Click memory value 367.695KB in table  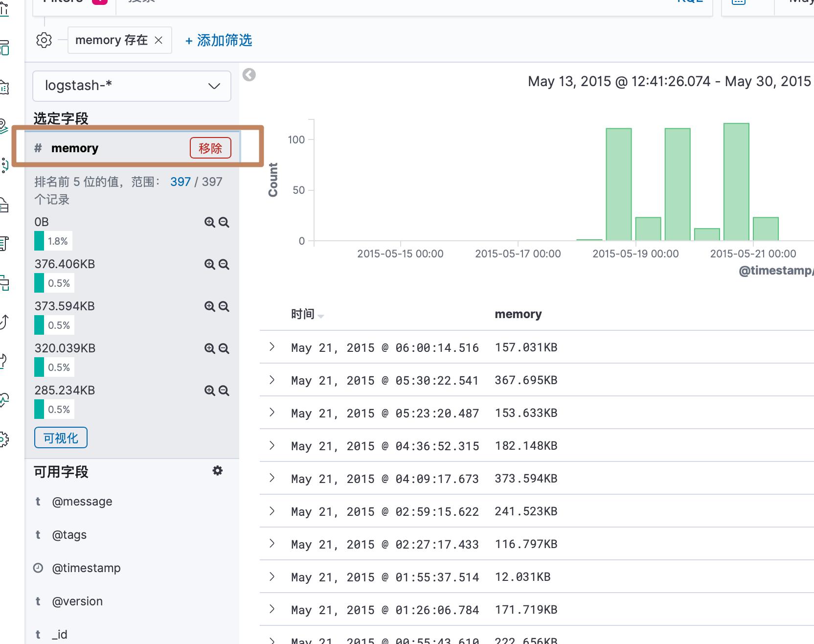coord(526,380)
